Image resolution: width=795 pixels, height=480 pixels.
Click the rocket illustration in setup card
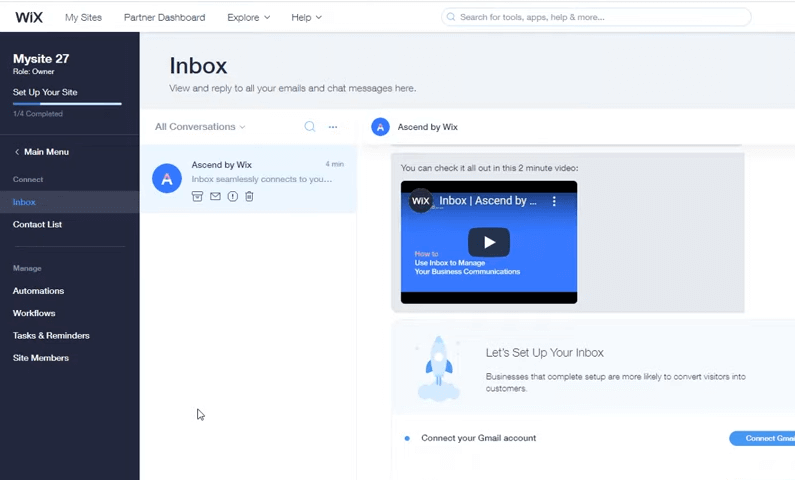[x=438, y=369]
